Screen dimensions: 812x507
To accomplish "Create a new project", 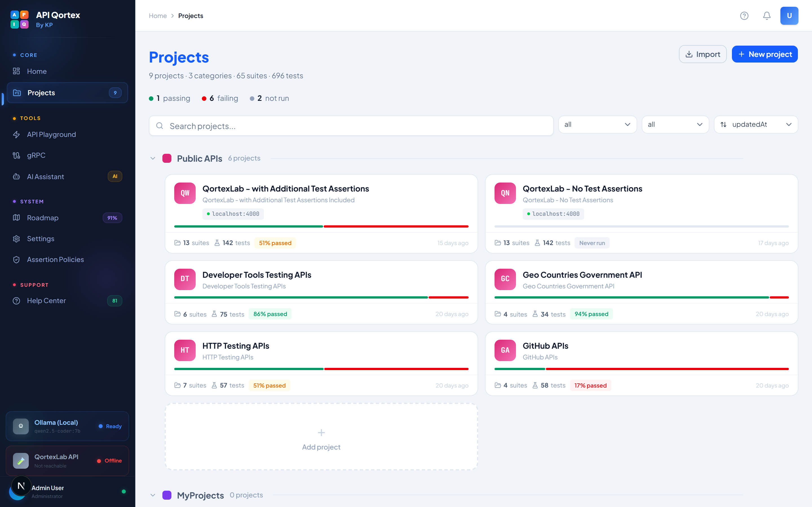I will (x=765, y=54).
